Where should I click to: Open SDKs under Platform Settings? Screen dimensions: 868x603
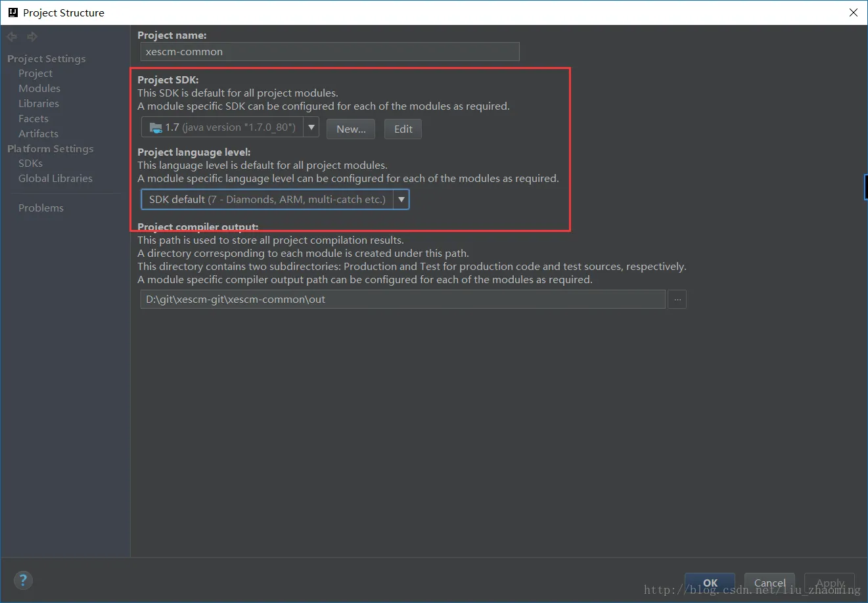tap(30, 164)
